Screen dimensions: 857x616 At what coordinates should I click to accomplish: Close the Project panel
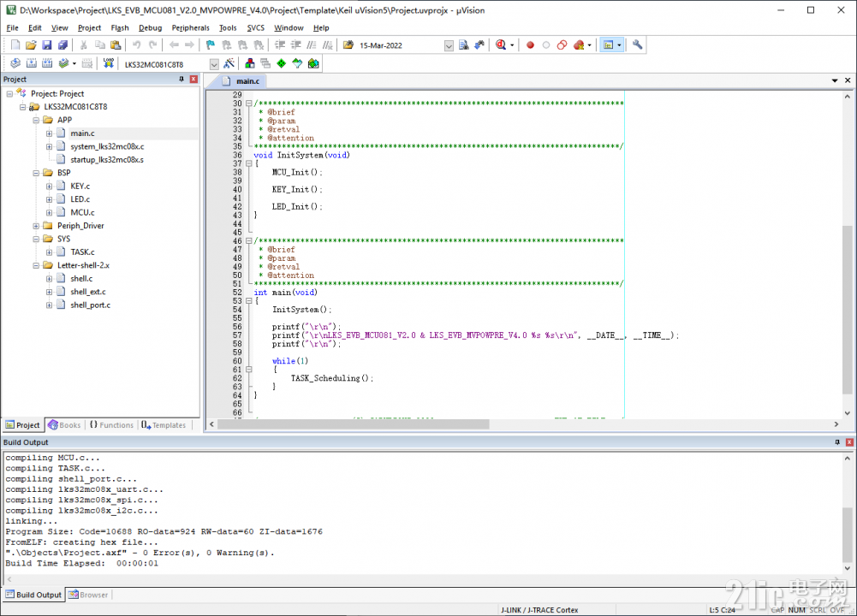pos(193,80)
